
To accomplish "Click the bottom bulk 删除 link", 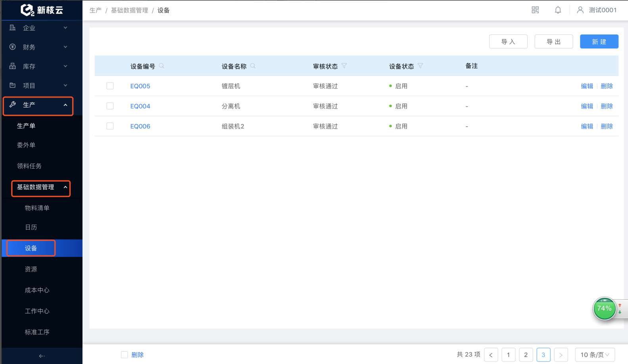I will [x=137, y=355].
